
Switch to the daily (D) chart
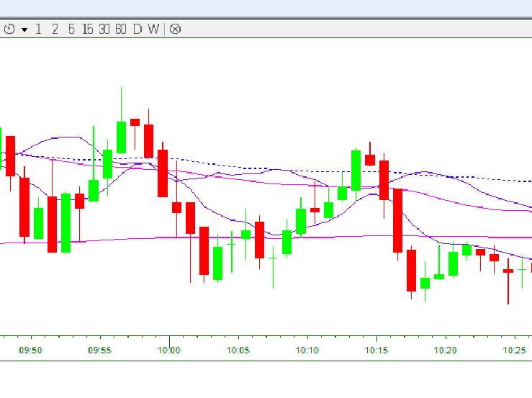point(137,29)
